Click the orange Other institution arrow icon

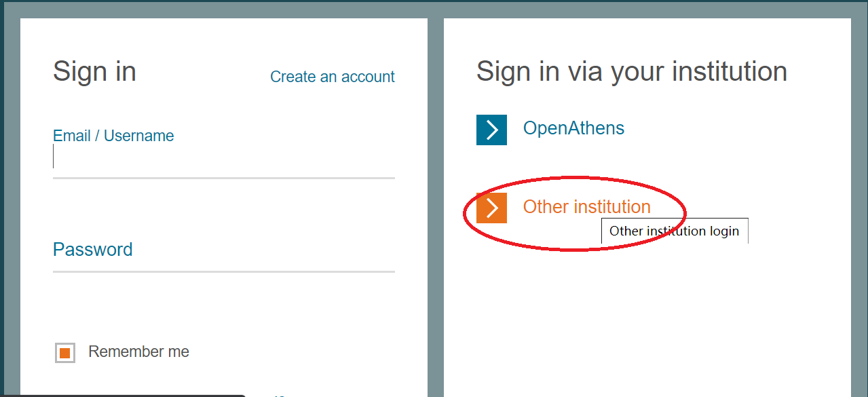tap(491, 208)
